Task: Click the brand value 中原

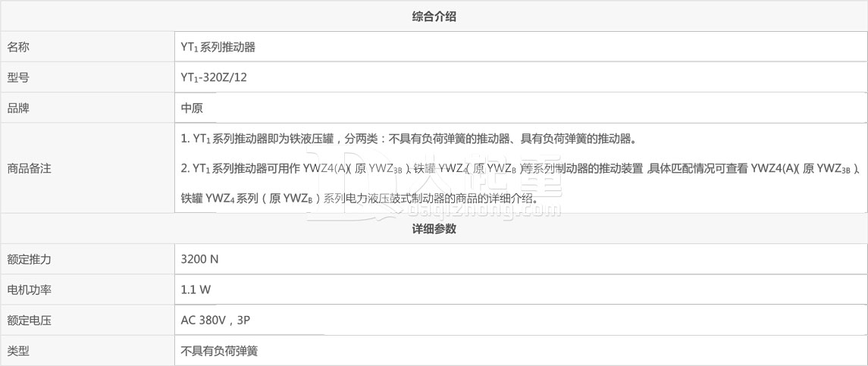Action: [x=192, y=108]
